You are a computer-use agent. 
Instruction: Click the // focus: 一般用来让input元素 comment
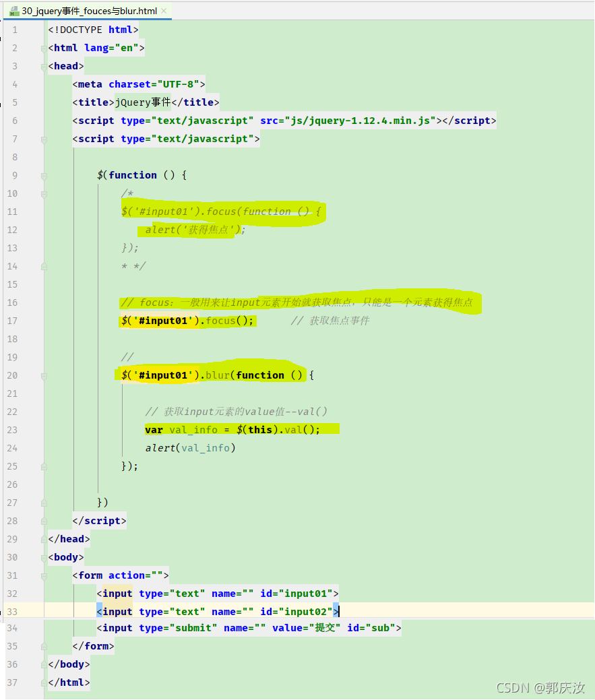click(297, 303)
